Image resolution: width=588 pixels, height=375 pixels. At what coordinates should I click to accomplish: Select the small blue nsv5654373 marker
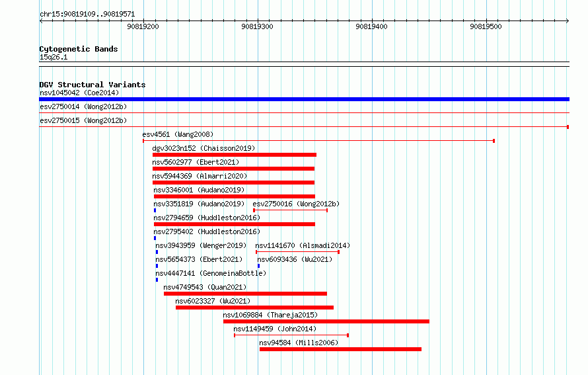point(157,266)
